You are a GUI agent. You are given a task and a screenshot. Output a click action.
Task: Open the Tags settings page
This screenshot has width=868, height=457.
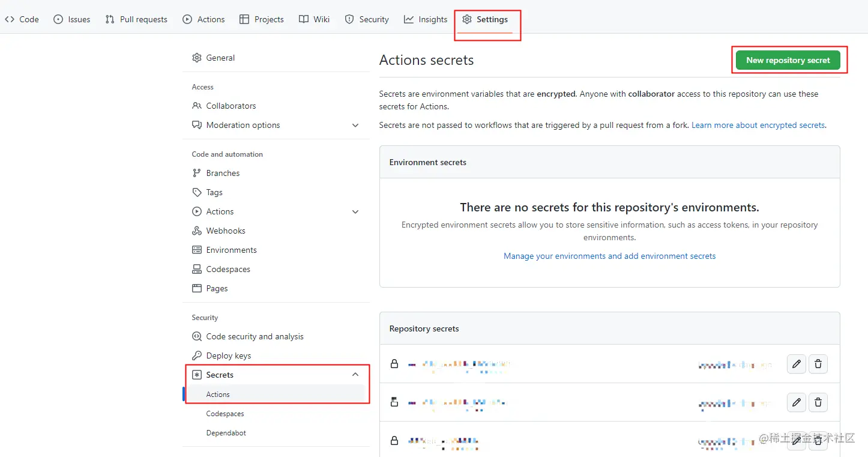[x=214, y=192]
